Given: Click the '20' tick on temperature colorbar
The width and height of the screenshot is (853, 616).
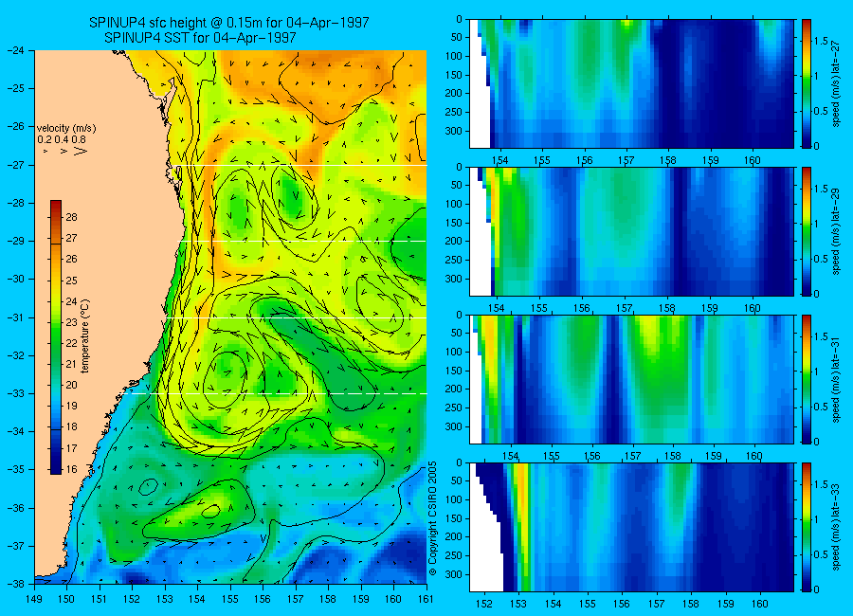Looking at the screenshot, I should pyautogui.click(x=72, y=386).
